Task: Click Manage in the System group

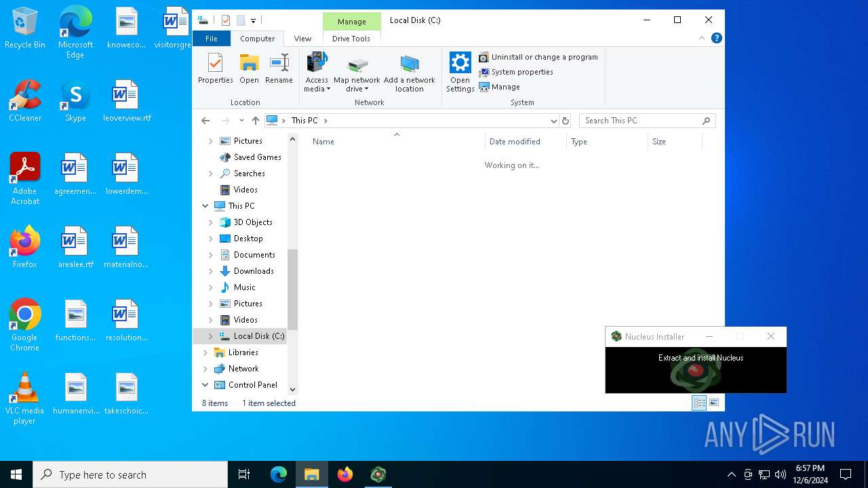Action: (x=500, y=87)
